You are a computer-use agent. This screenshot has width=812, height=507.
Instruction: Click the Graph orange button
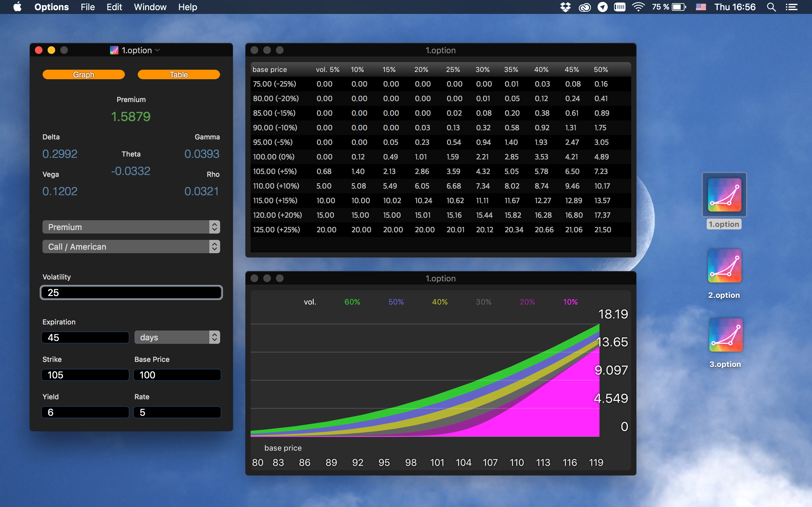tap(83, 74)
